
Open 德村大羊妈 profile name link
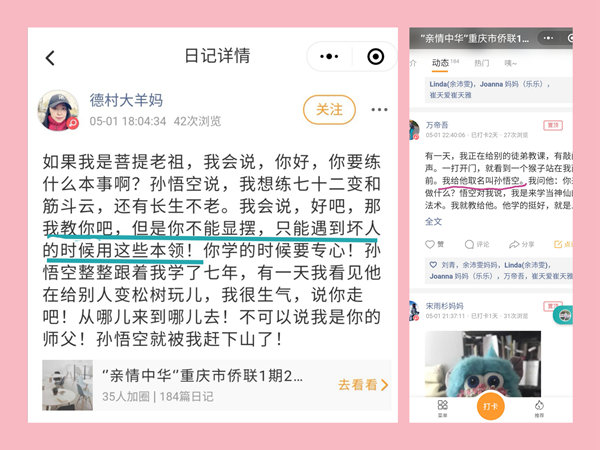[126, 100]
